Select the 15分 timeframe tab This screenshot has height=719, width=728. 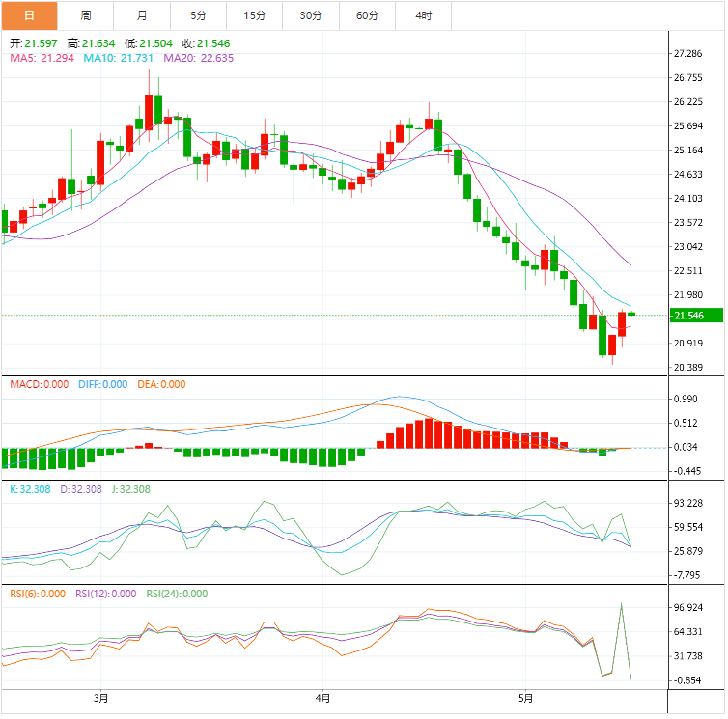pos(255,15)
